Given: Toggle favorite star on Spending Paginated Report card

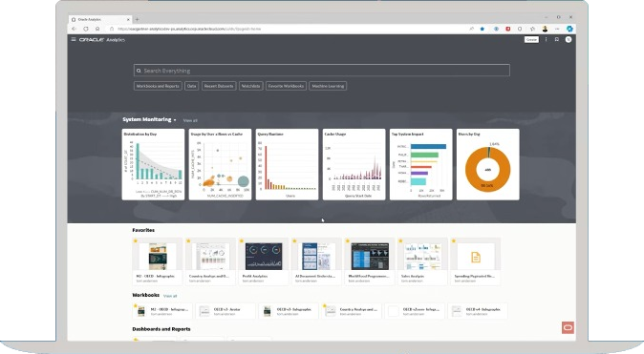Looking at the screenshot, I should (x=454, y=240).
